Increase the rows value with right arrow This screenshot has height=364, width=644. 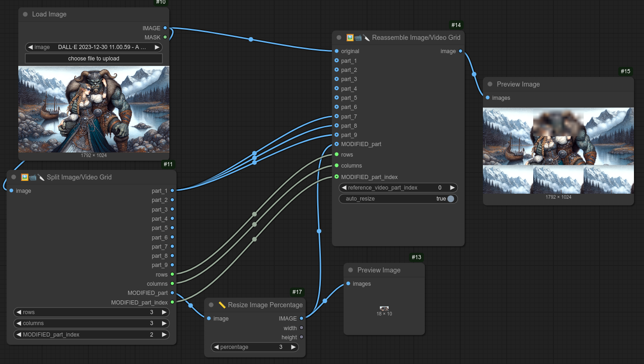tap(164, 312)
